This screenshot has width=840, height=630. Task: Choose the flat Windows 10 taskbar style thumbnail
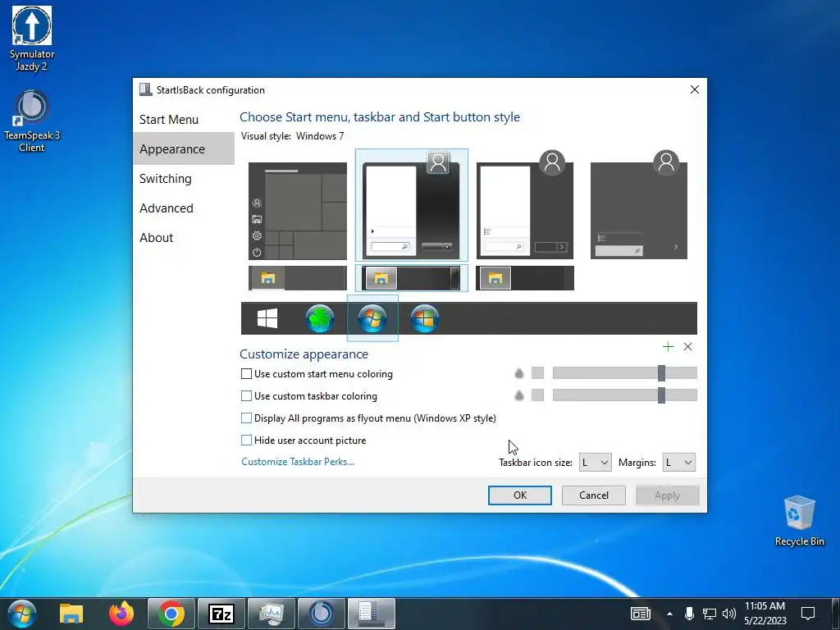tap(298, 278)
